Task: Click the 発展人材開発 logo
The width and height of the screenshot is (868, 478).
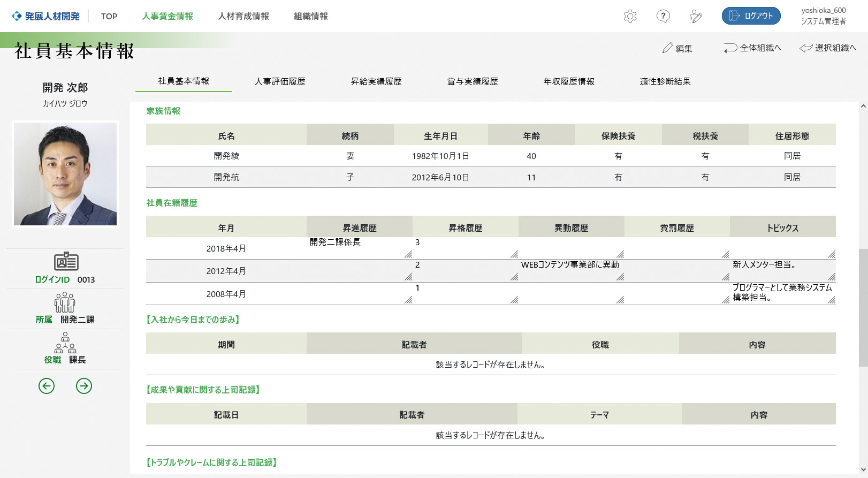Action: [x=46, y=16]
